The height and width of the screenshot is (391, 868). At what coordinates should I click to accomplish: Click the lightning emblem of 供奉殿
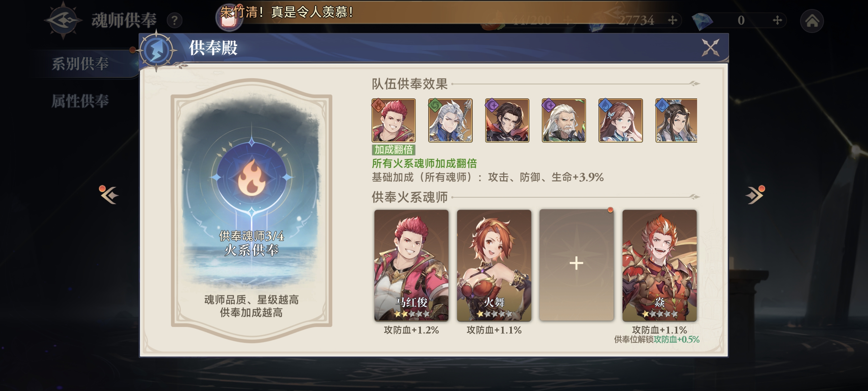tap(157, 51)
